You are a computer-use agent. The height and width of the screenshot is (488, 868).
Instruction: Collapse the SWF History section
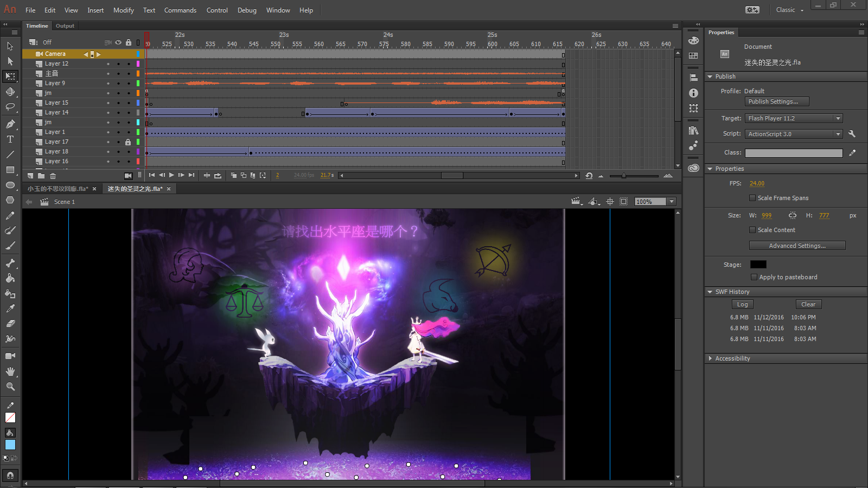pos(710,292)
